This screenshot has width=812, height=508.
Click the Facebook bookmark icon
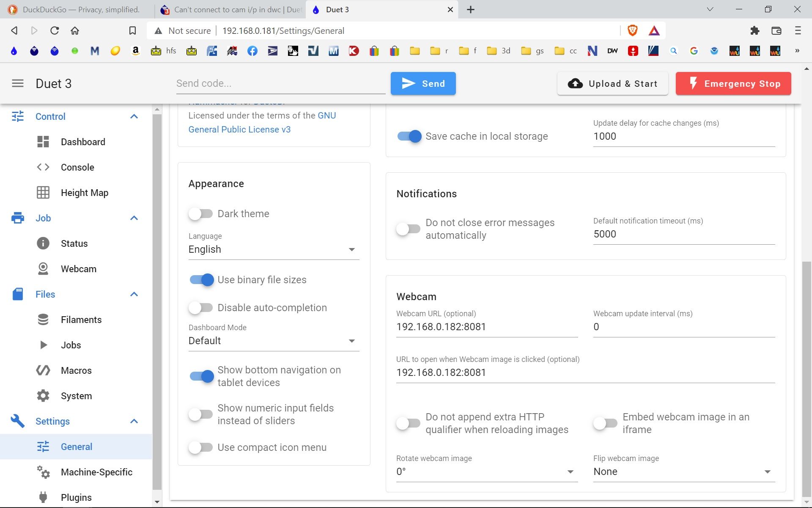[252, 51]
